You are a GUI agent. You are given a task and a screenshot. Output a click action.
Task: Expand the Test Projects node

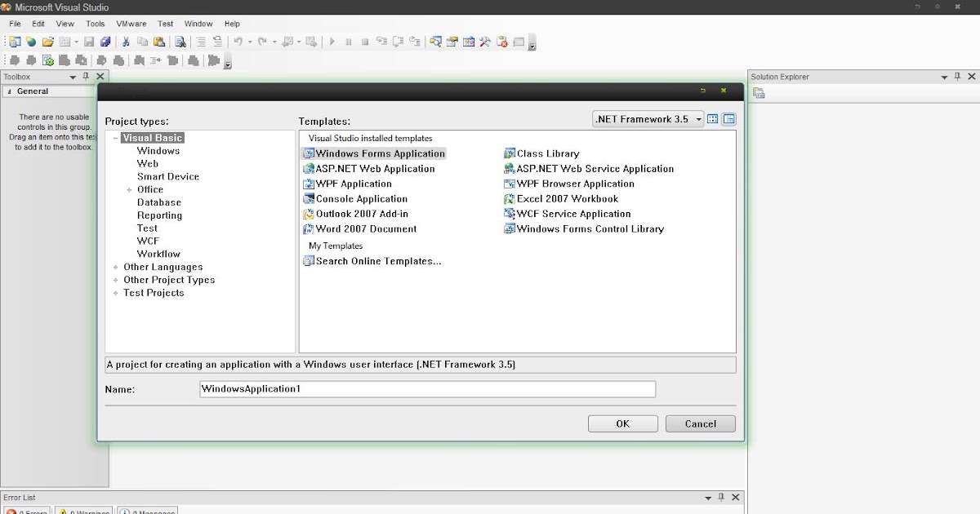coord(116,294)
